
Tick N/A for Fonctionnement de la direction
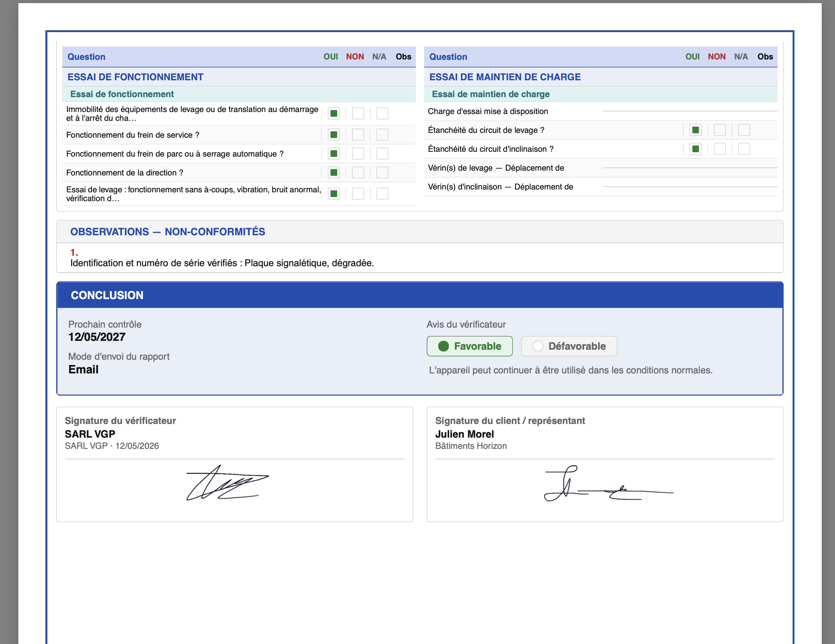click(x=382, y=173)
